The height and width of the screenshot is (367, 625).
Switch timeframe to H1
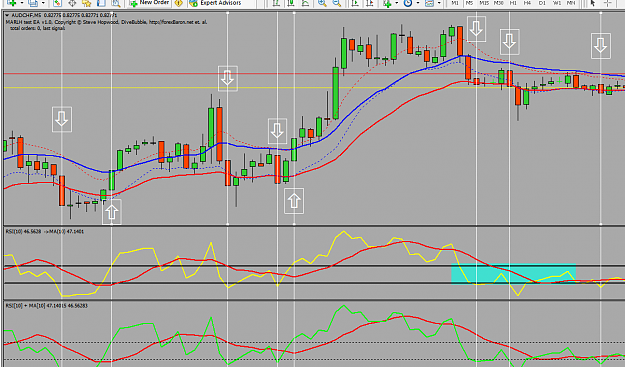[513, 3]
